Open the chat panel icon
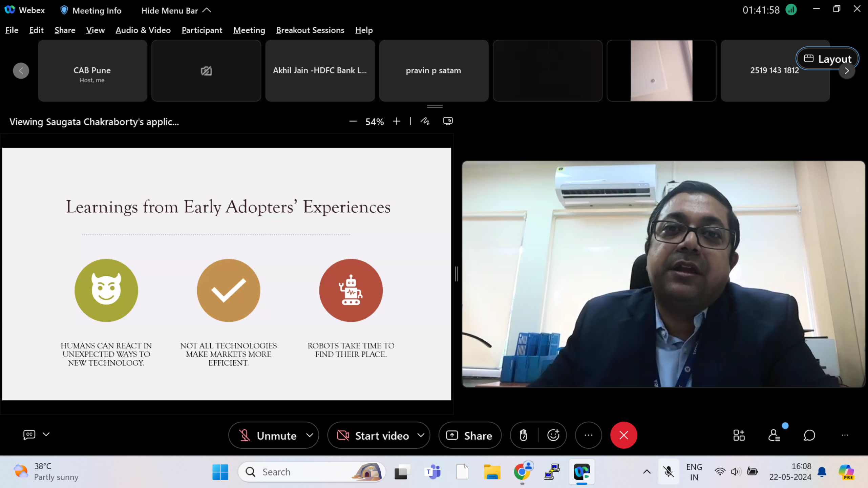This screenshot has height=488, width=868. (809, 435)
